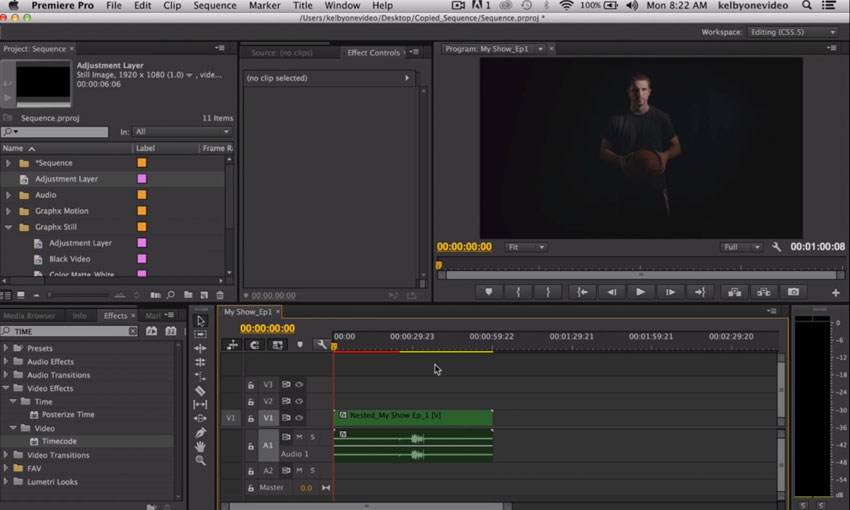Step back one frame
This screenshot has width=850, height=510.
click(x=611, y=292)
